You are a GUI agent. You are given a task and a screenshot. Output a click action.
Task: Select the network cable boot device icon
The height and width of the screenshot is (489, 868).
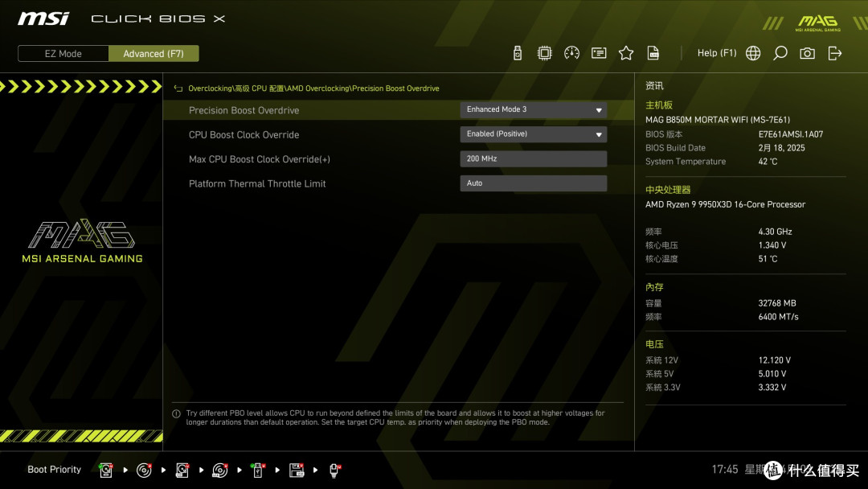(x=335, y=471)
